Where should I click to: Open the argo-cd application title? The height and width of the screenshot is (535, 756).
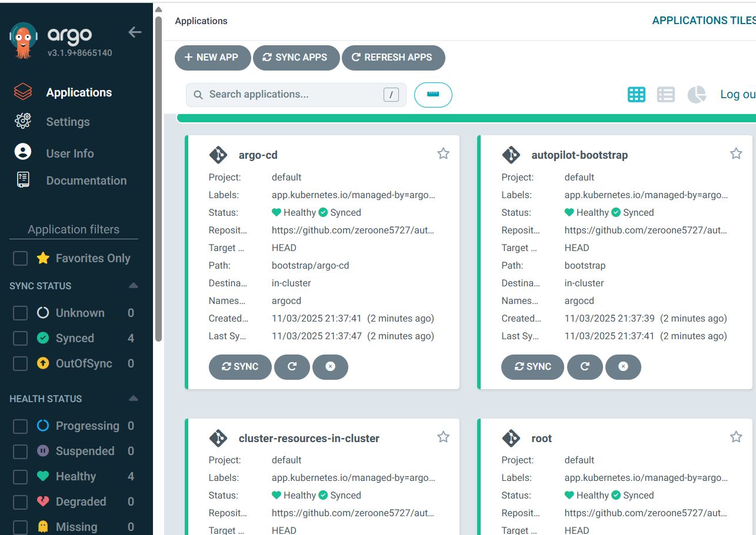(x=258, y=155)
